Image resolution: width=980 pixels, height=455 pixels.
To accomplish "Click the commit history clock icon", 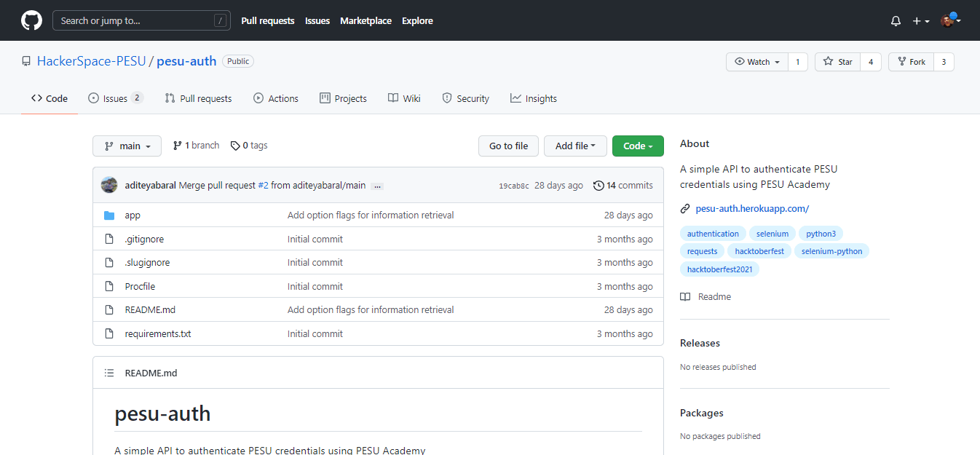I will click(598, 186).
